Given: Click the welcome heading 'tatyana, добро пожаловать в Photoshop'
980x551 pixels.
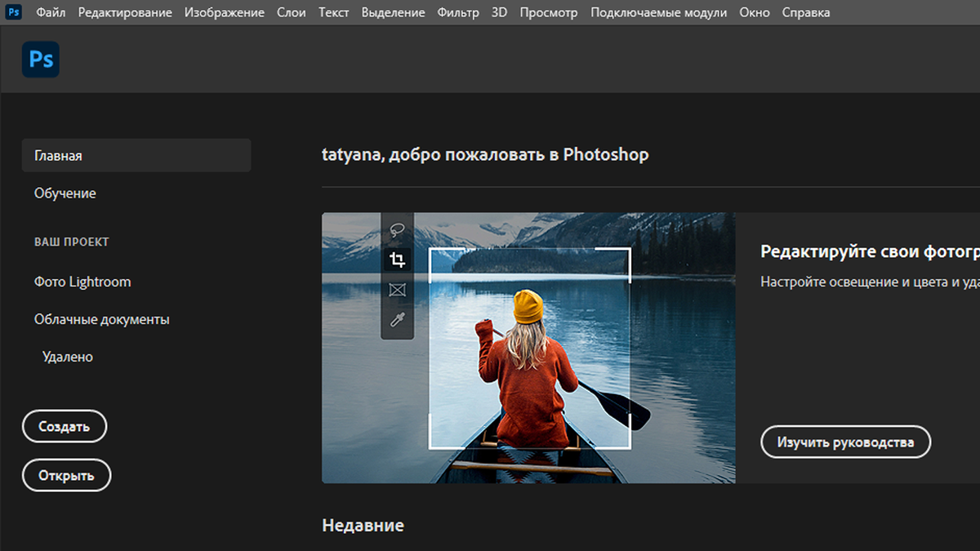Looking at the screenshot, I should (x=485, y=154).
